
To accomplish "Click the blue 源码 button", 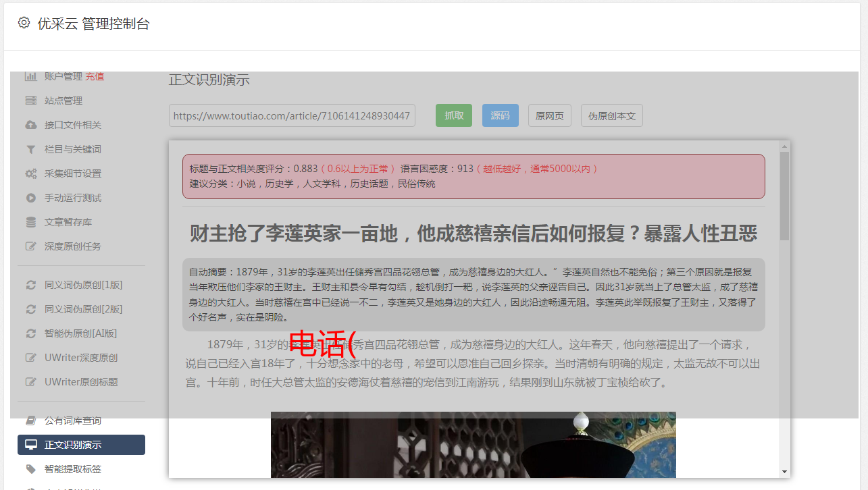I will (501, 115).
